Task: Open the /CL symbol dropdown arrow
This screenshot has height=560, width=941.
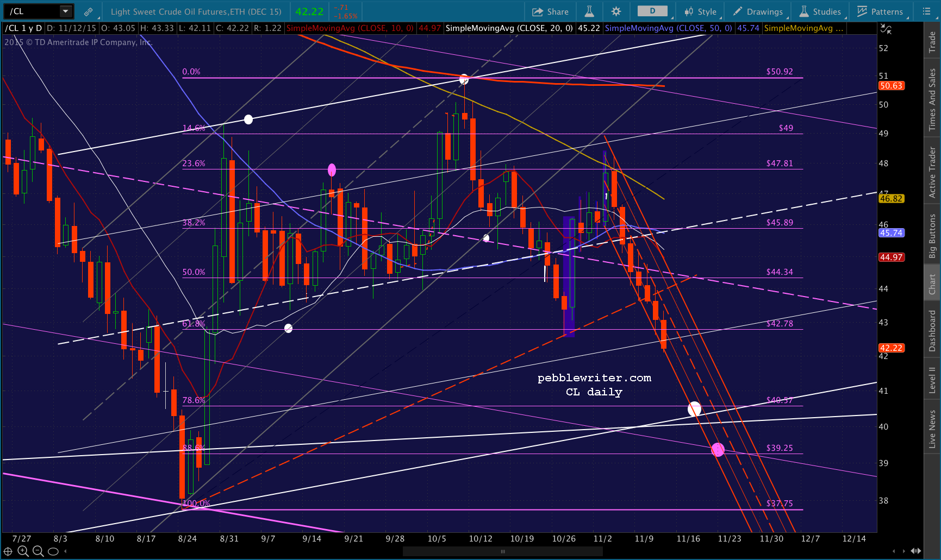Action: [65, 11]
